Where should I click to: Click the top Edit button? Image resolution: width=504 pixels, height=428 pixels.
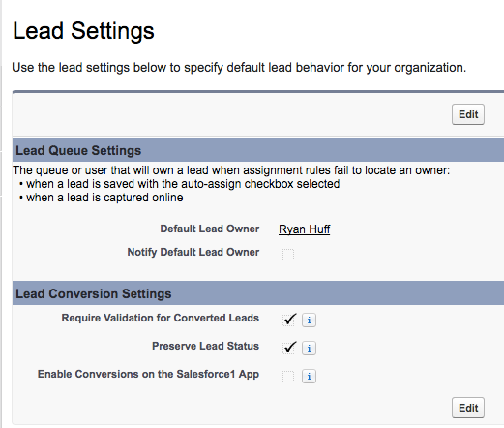468,114
